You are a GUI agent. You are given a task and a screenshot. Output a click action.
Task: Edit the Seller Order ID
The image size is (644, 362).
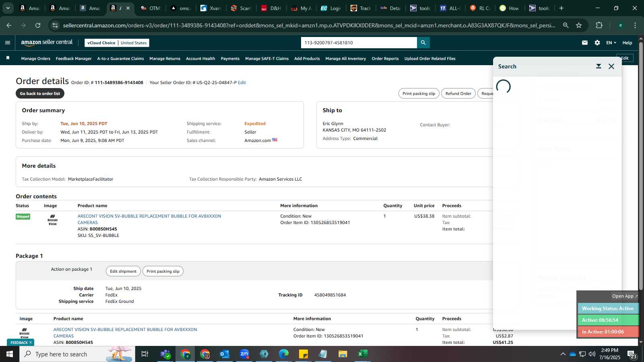point(242,82)
